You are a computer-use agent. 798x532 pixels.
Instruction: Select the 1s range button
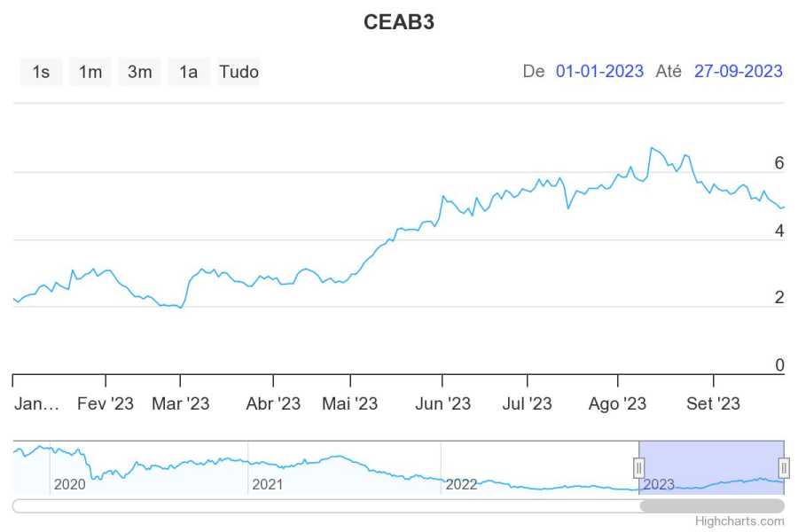(41, 72)
